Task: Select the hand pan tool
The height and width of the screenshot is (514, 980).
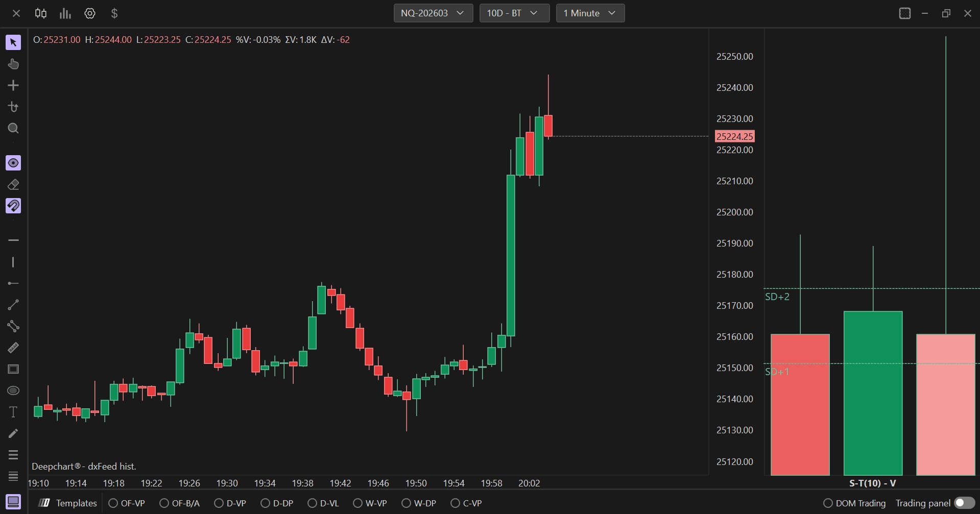Action: 13,64
